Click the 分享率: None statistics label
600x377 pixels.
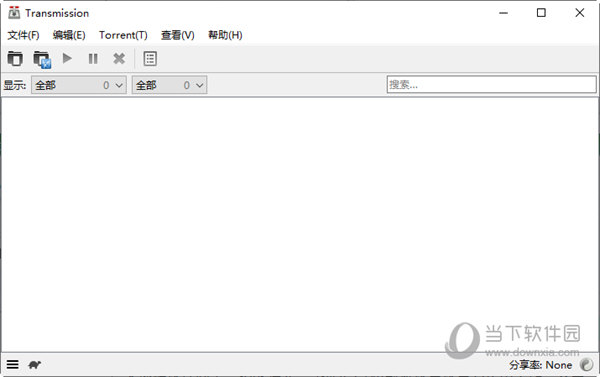click(x=540, y=365)
